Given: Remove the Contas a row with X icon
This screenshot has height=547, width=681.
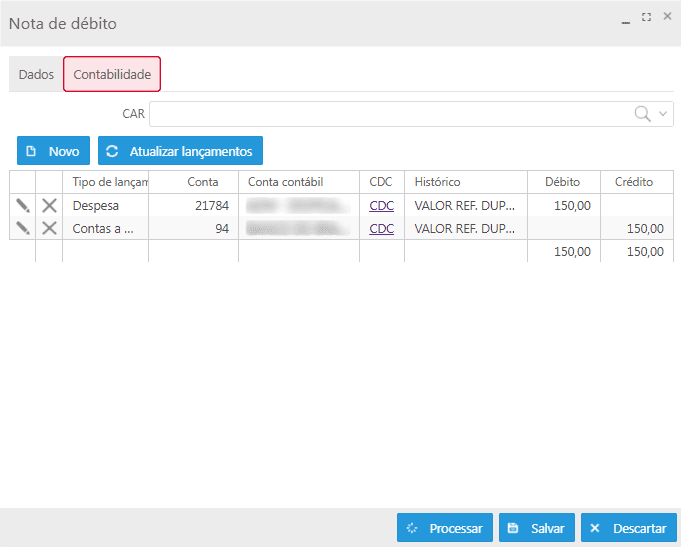Looking at the screenshot, I should tap(49, 228).
